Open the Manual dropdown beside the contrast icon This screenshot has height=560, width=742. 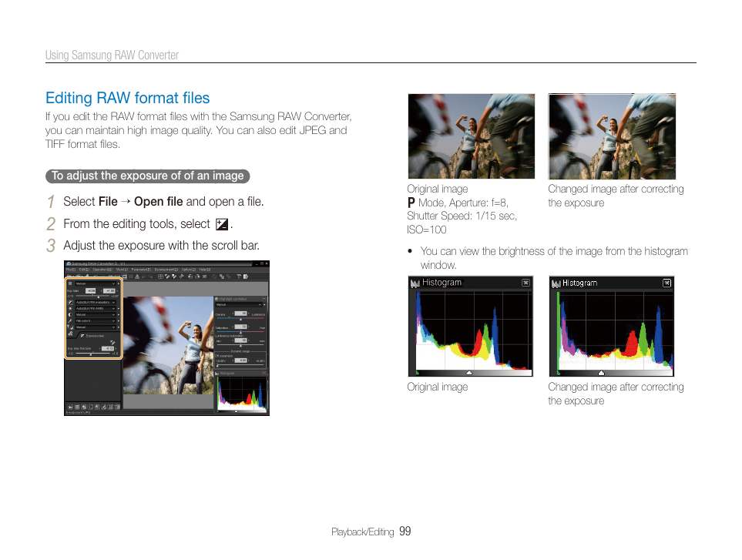click(x=96, y=314)
